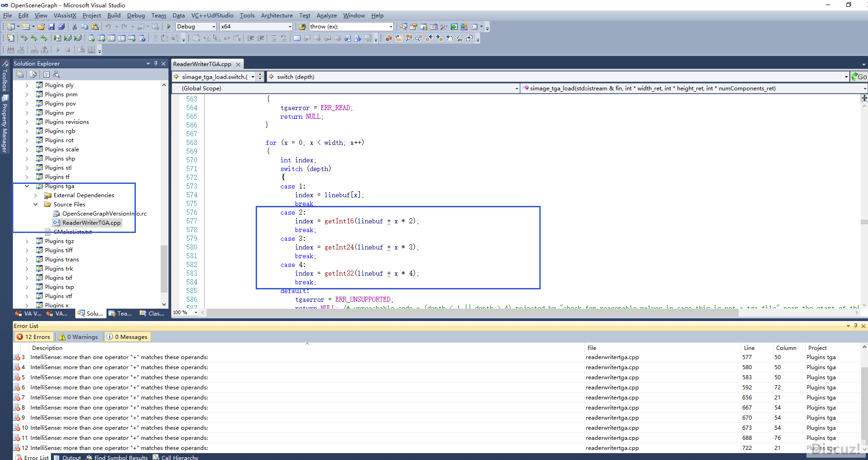Sort error list by File column
868x460 pixels.
tap(662, 348)
